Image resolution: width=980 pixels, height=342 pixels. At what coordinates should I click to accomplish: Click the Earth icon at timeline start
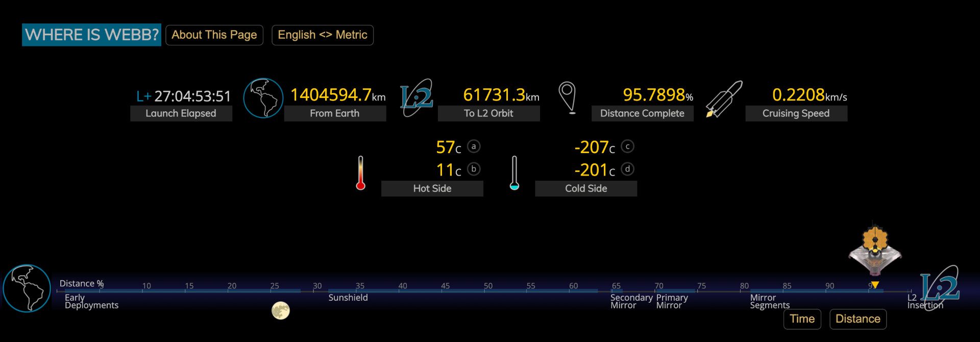(27, 288)
